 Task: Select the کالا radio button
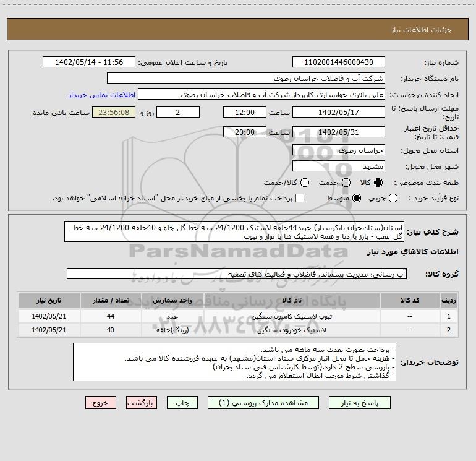(x=378, y=183)
